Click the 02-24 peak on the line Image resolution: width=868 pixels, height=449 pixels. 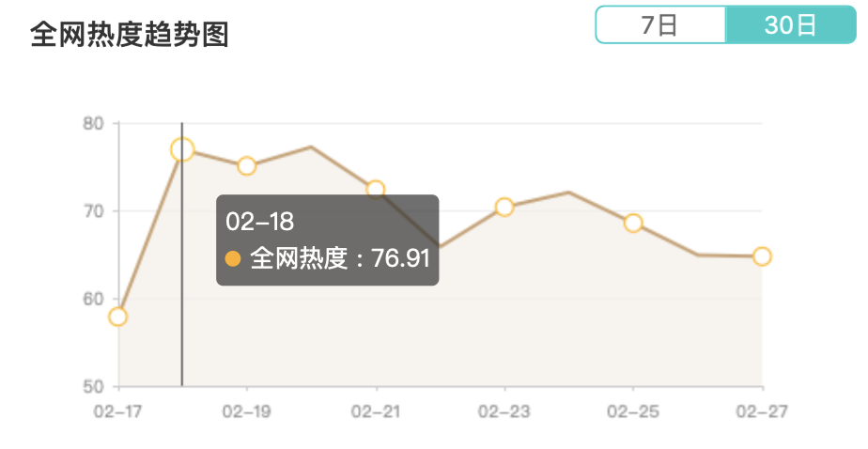click(569, 193)
